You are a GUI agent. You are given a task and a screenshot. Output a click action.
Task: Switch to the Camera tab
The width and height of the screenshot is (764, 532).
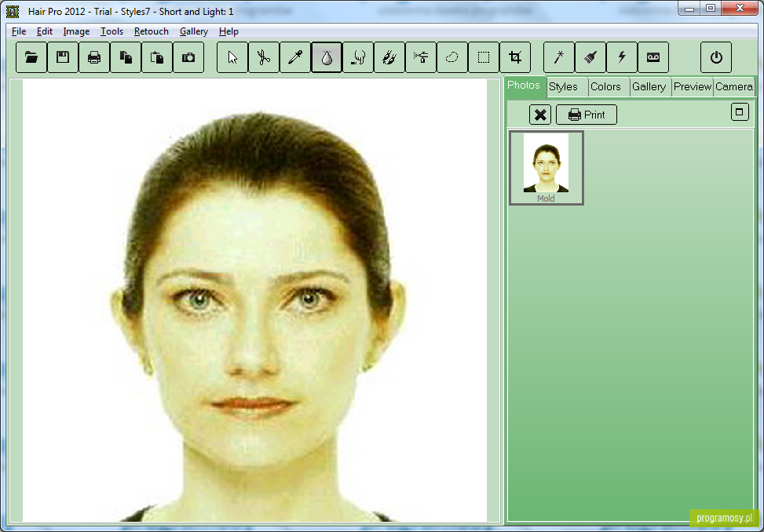(734, 86)
